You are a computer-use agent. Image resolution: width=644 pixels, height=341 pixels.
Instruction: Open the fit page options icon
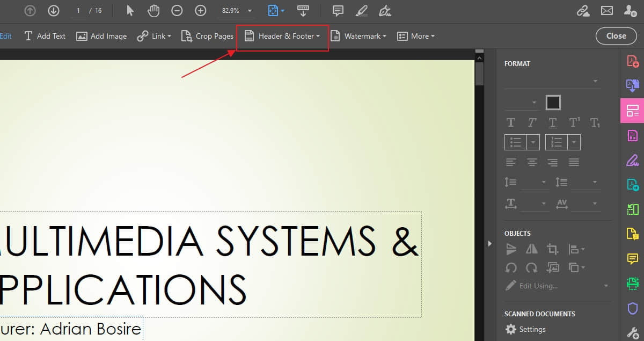(x=275, y=10)
